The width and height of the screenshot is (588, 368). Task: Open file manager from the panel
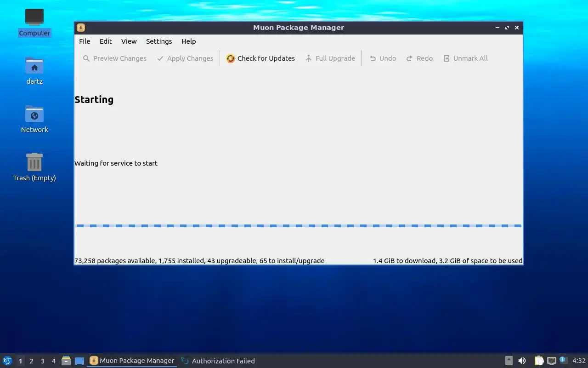click(x=66, y=361)
